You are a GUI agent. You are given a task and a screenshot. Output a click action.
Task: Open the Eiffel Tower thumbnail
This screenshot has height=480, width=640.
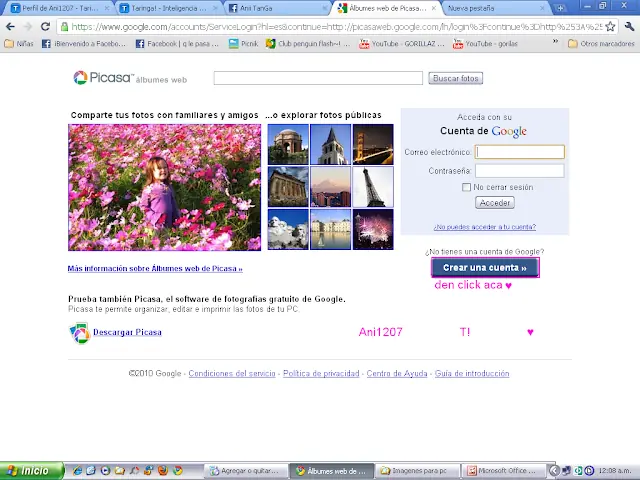click(x=373, y=187)
